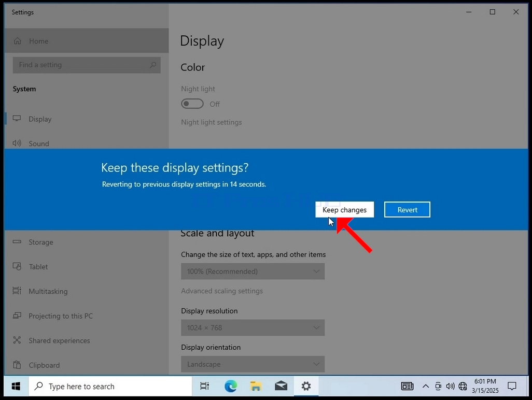This screenshot has height=400, width=532.
Task: Select Sound in the System sidebar
Action: coord(87,144)
